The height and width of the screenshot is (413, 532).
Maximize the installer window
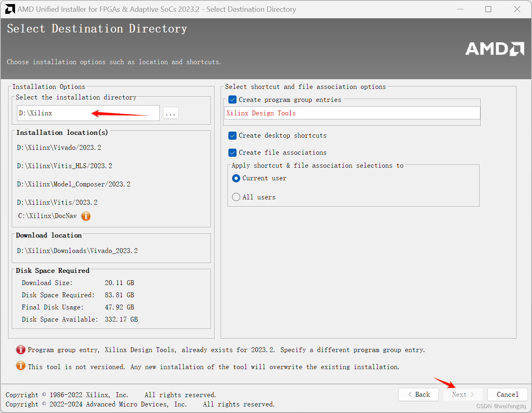[489, 9]
